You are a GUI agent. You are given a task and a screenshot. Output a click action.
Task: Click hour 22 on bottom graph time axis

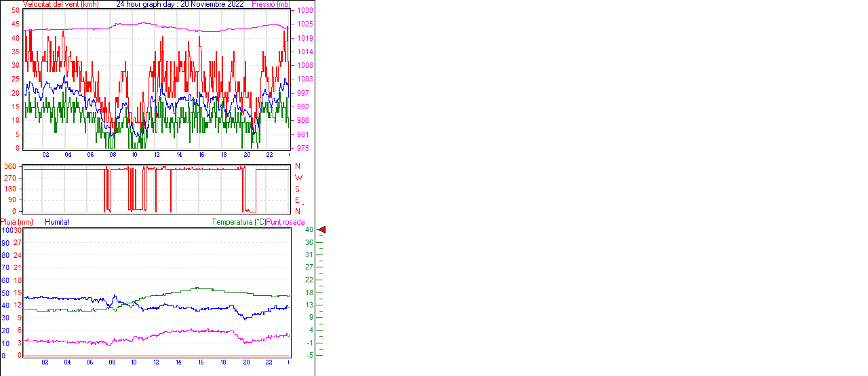pos(269,362)
